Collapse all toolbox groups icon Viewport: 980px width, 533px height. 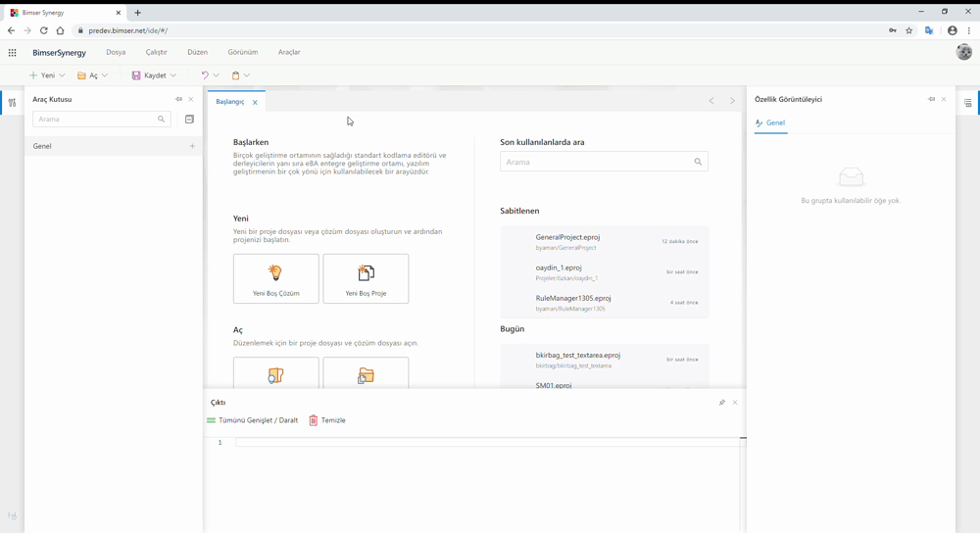pos(189,119)
